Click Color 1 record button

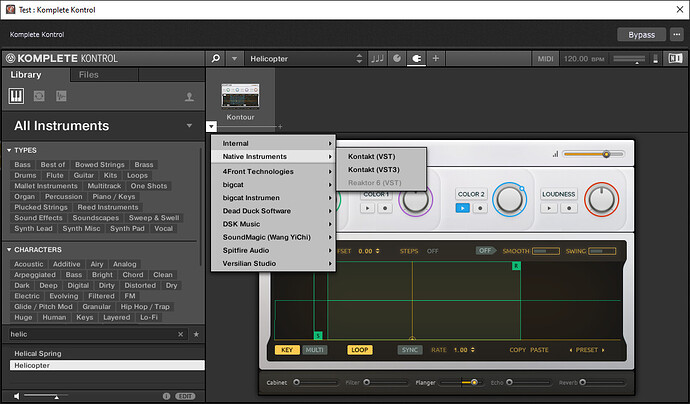coord(385,208)
